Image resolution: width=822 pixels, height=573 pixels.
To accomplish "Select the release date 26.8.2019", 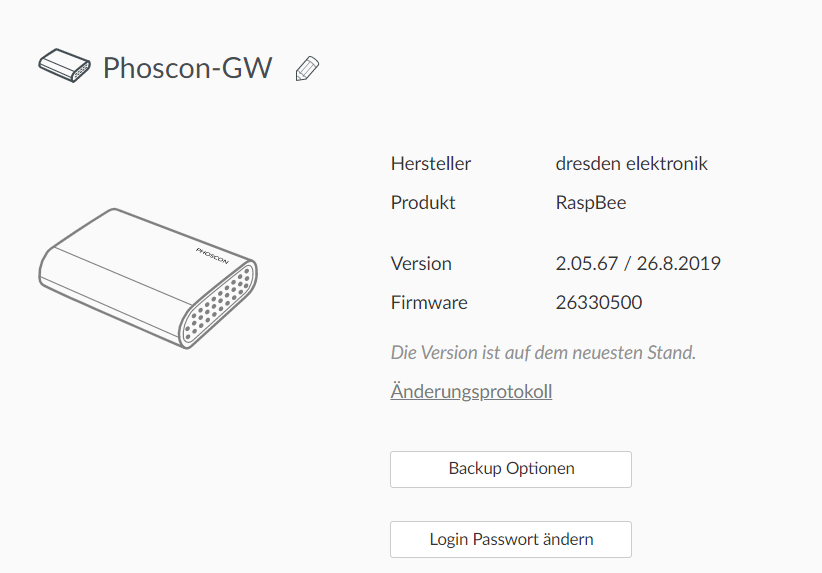I will coord(679,263).
